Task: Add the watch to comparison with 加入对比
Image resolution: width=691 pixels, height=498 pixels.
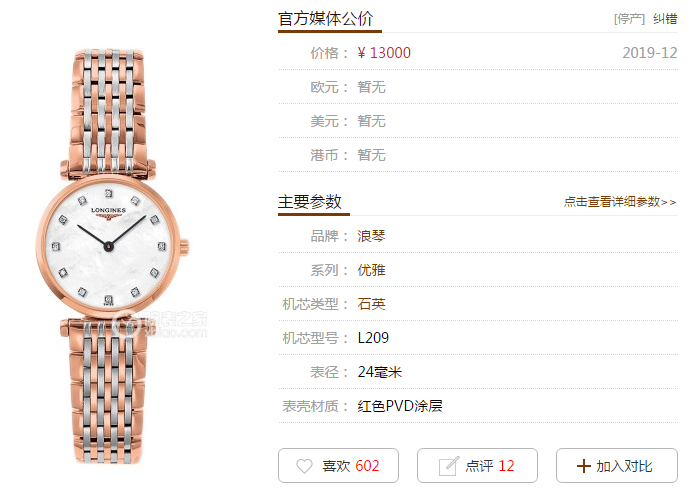Action: 617,466
